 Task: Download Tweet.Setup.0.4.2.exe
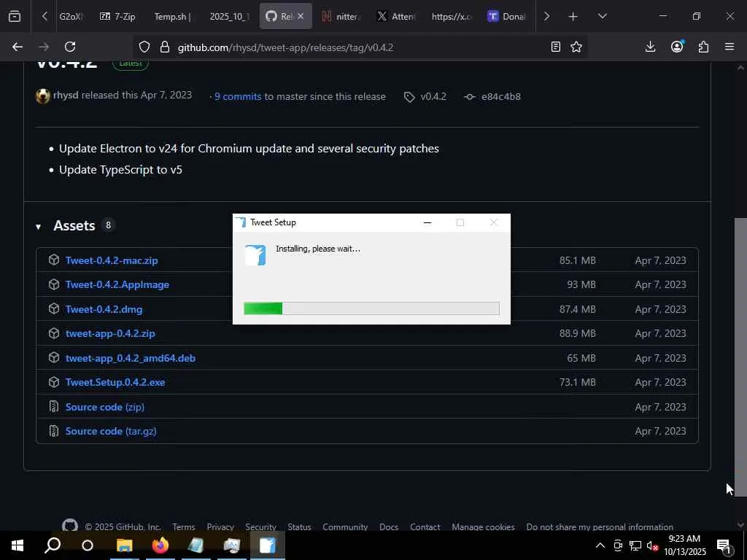click(x=115, y=382)
